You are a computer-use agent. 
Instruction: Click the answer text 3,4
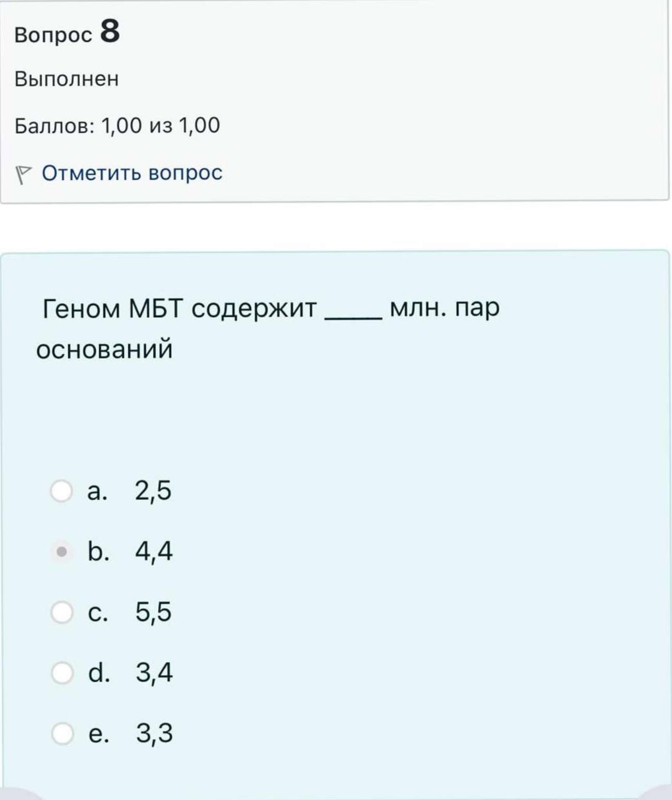(x=154, y=673)
